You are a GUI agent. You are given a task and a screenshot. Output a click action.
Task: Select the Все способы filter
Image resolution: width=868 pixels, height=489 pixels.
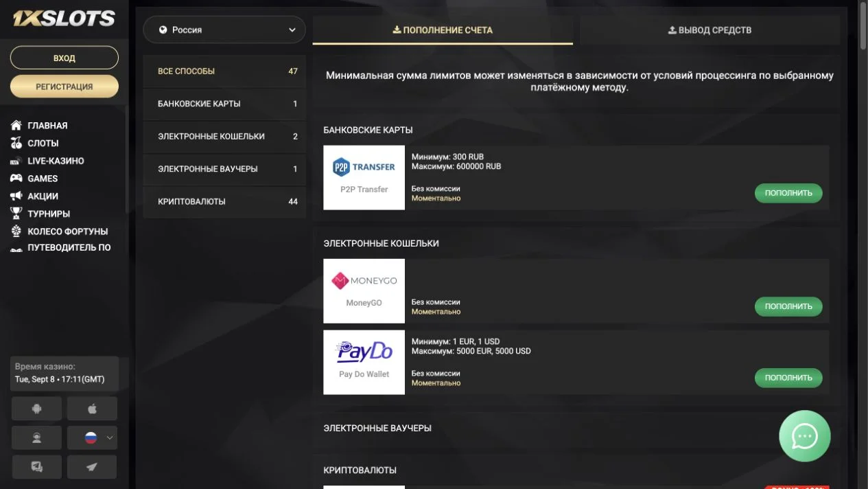(x=224, y=71)
